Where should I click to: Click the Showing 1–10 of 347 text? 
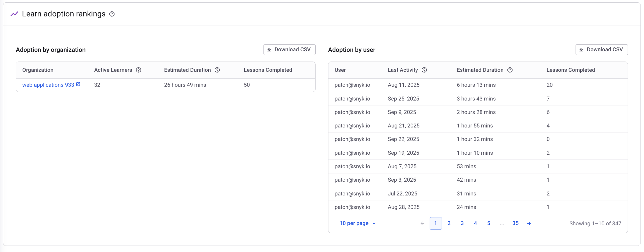pyautogui.click(x=595, y=224)
